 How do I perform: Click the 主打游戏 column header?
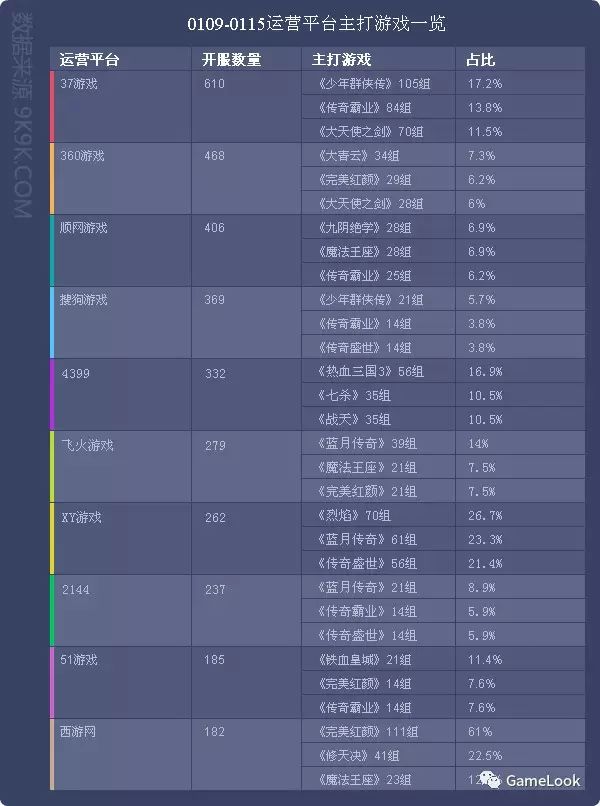(341, 60)
